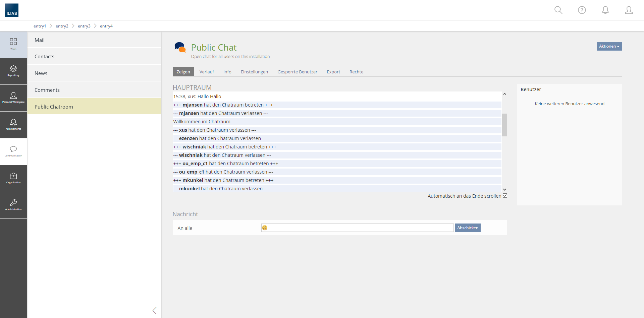644x318 pixels.
Task: Insert an emoji with the smiley icon
Action: [265, 228]
